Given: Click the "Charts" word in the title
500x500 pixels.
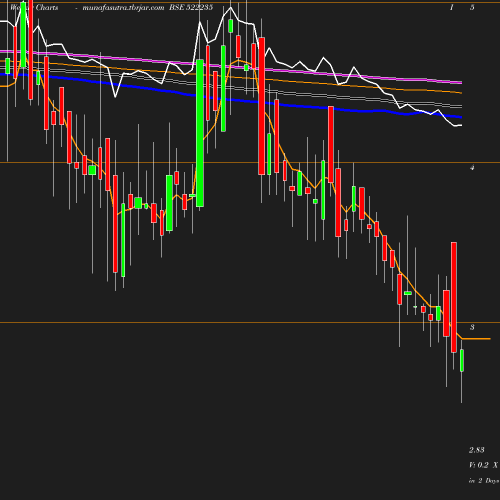Looking at the screenshot, I should coord(47,7).
